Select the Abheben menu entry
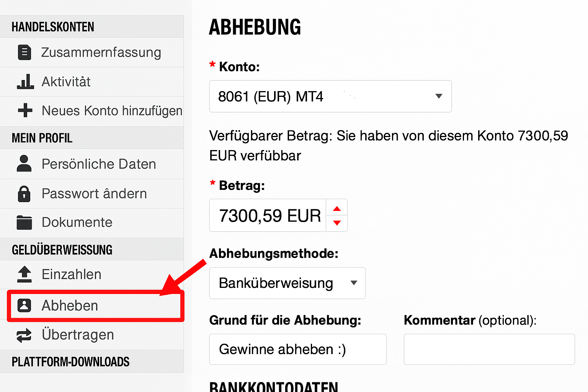 click(x=70, y=305)
